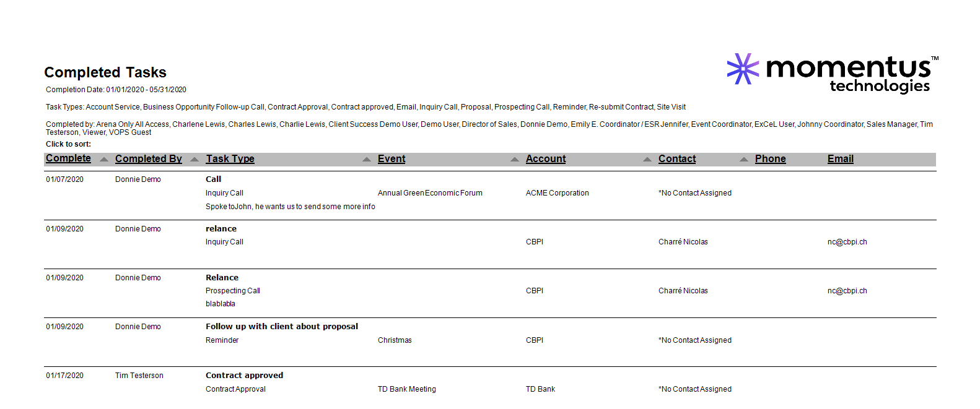
Task: Click the Prospecting Call task type
Action: [x=233, y=291]
